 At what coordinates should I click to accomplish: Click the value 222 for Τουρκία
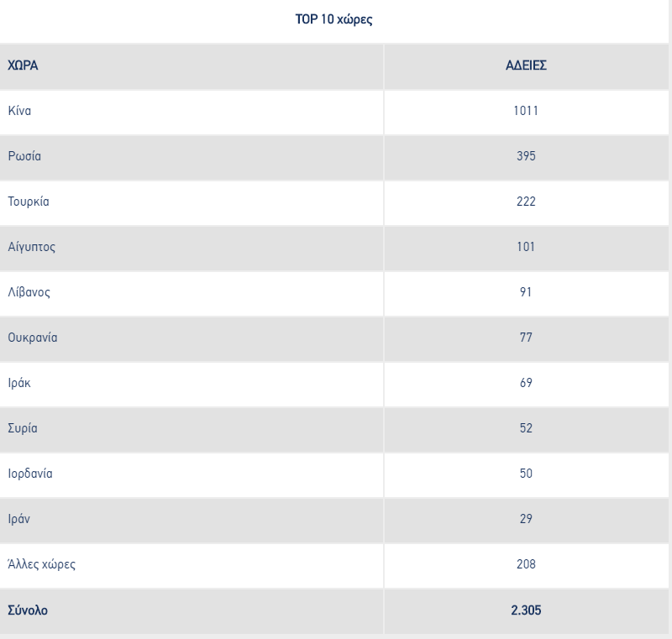(x=526, y=202)
